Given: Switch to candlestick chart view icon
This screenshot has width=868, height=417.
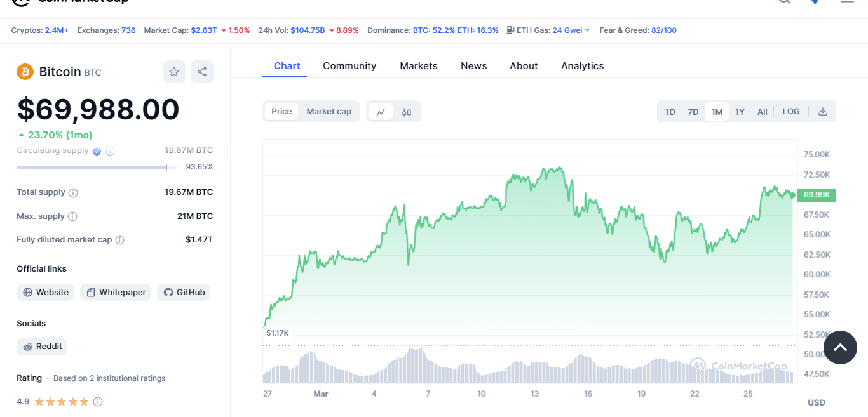Looking at the screenshot, I should click(407, 112).
